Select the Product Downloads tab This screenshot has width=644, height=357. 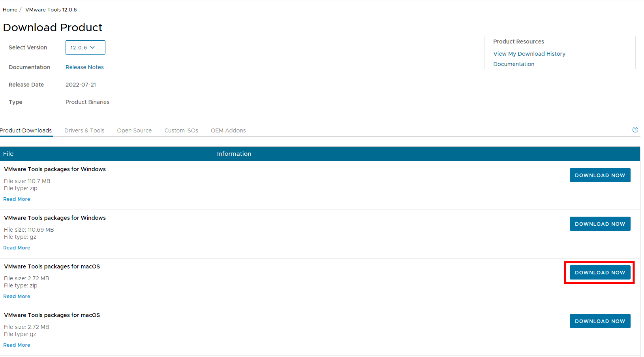[x=26, y=130]
